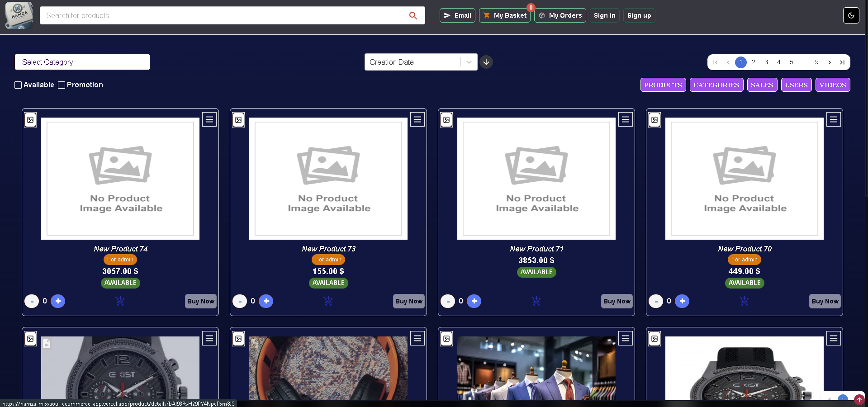Open the mannequin suits store product image

[x=536, y=368]
